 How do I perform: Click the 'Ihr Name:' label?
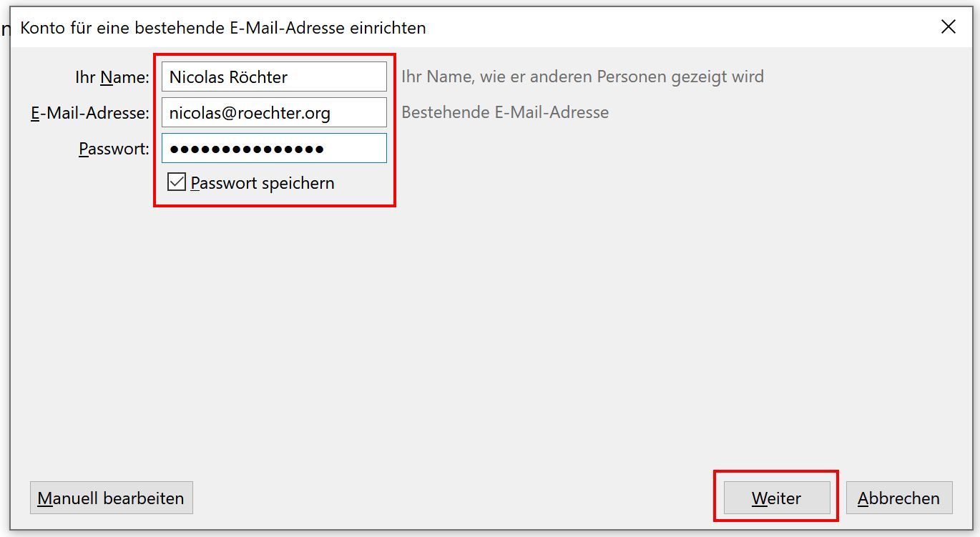pos(112,77)
